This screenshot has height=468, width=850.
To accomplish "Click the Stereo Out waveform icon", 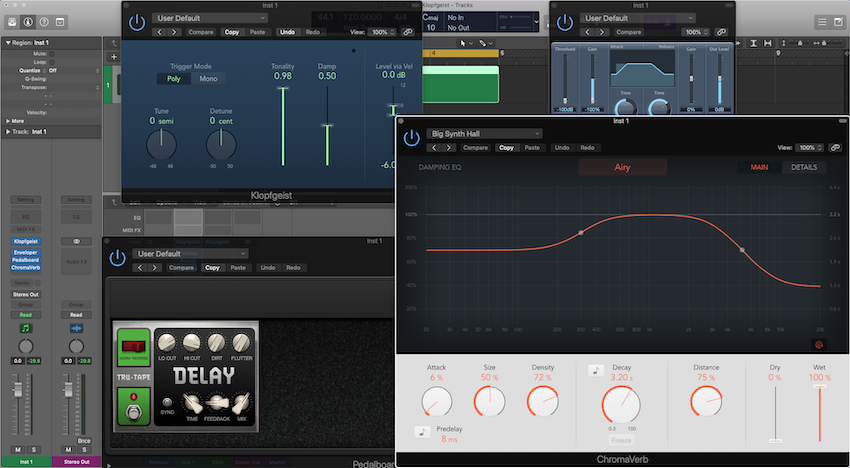I will click(76, 329).
